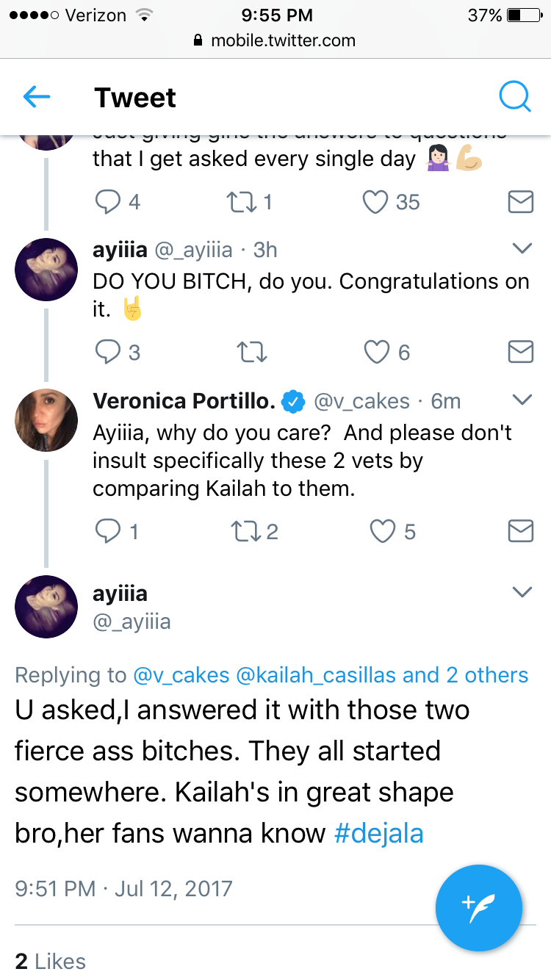Compose new tweet with floating feather button

pos(479,909)
